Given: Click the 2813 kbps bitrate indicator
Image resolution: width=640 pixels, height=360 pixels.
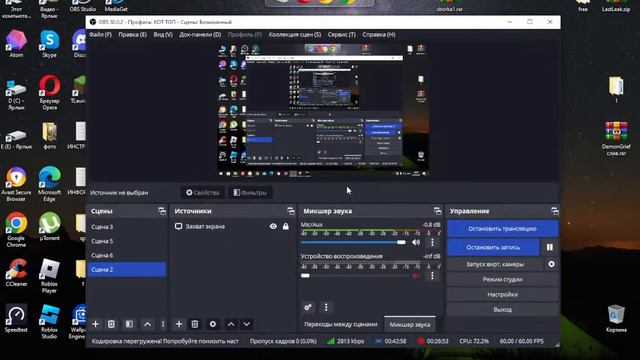Looking at the screenshot, I should 346,341.
